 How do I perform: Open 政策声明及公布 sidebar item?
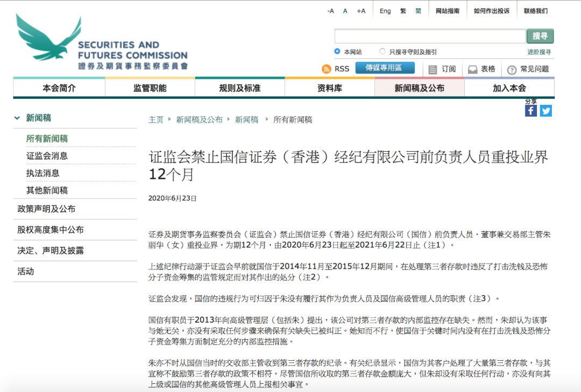coord(46,209)
